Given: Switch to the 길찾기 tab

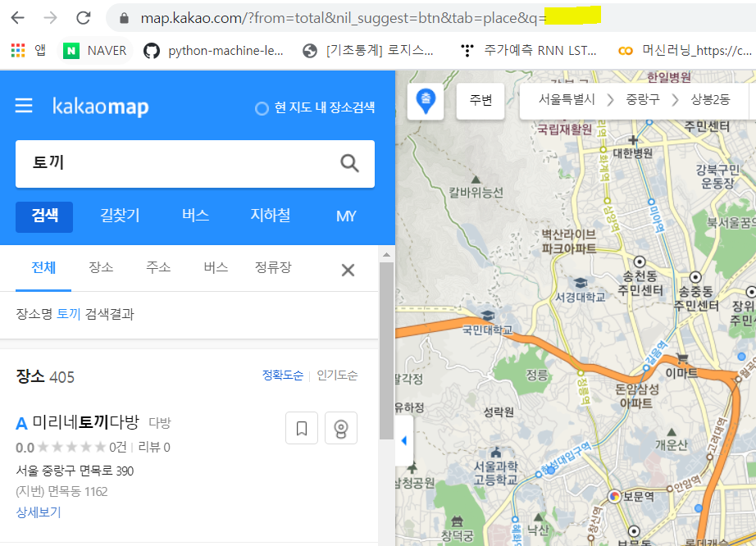Looking at the screenshot, I should click(x=120, y=216).
